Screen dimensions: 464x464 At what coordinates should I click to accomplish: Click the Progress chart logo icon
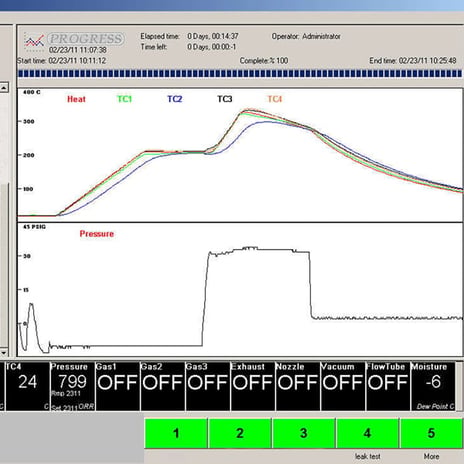(x=35, y=41)
